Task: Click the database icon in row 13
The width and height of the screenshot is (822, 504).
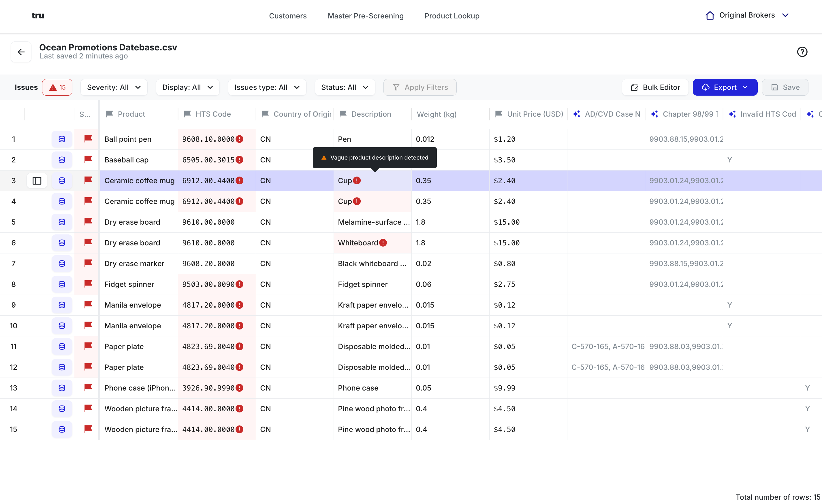Action: [x=62, y=388]
